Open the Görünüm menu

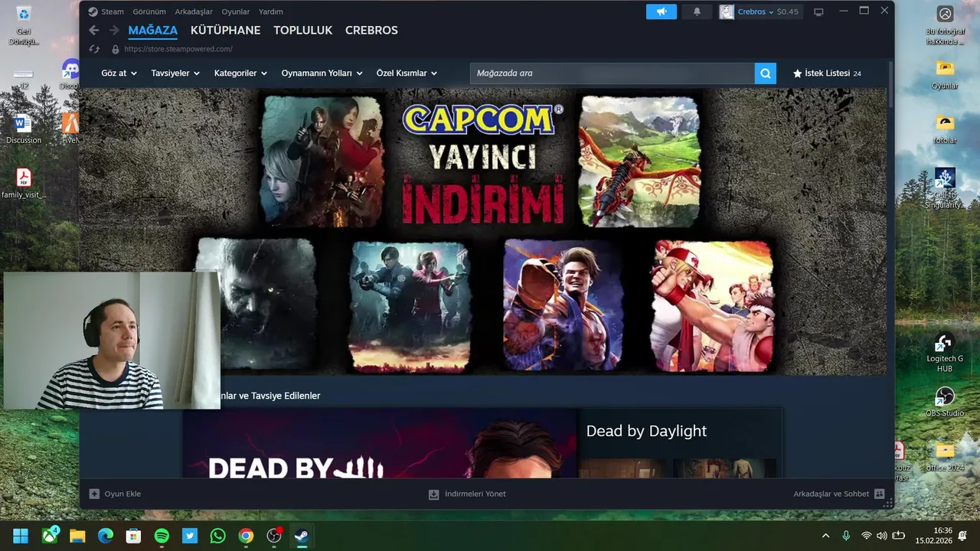[x=149, y=11]
